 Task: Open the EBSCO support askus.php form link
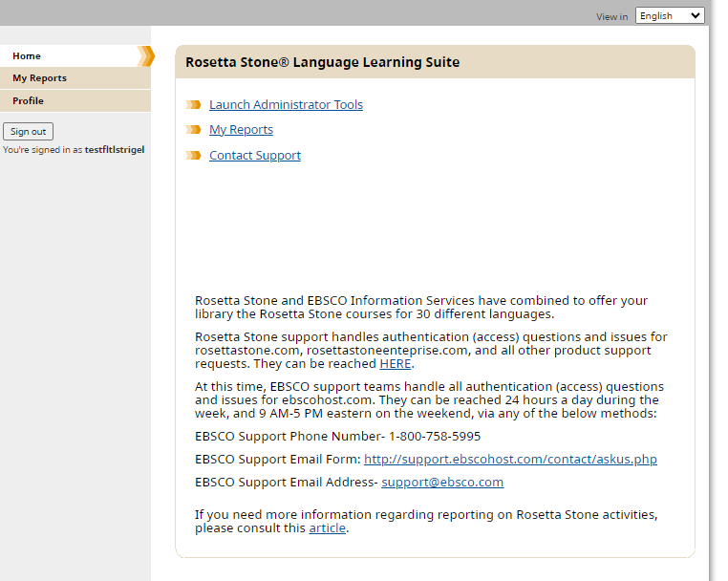click(x=510, y=460)
